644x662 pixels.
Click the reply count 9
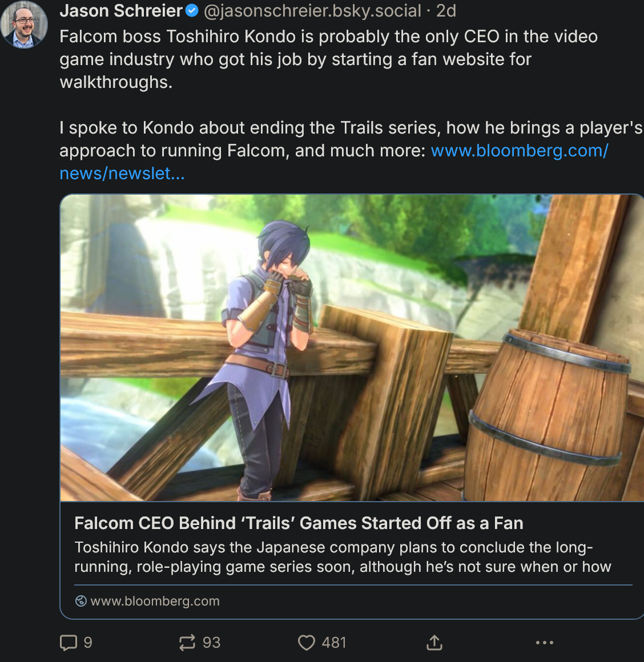88,643
